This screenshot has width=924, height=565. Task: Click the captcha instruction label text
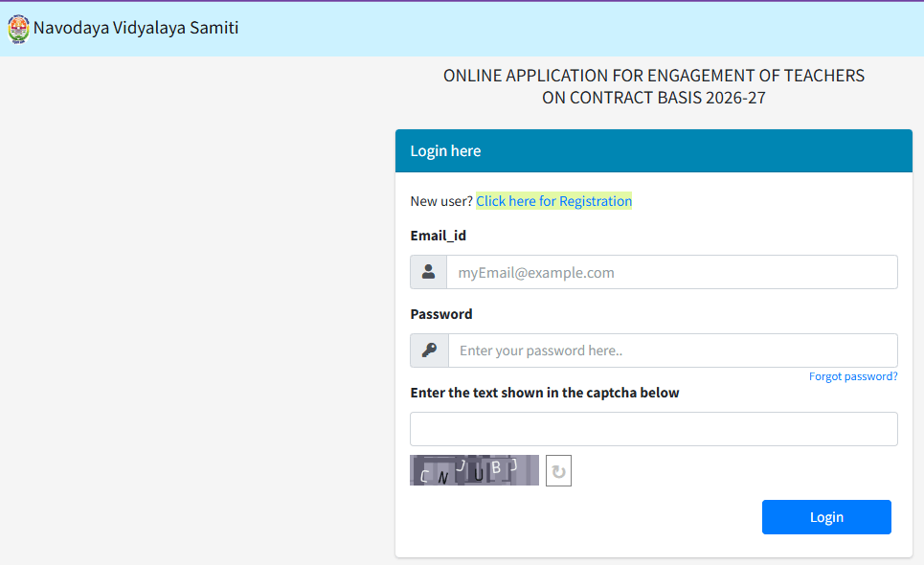(x=545, y=393)
